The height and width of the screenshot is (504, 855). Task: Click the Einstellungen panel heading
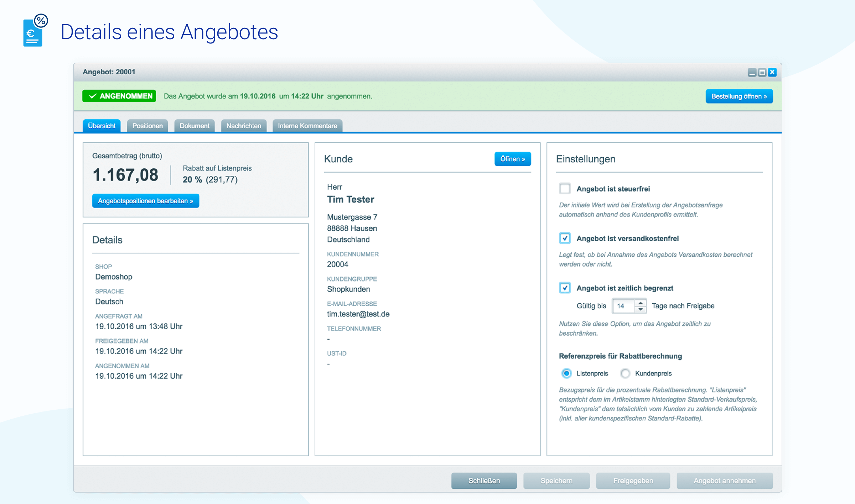[x=586, y=159]
